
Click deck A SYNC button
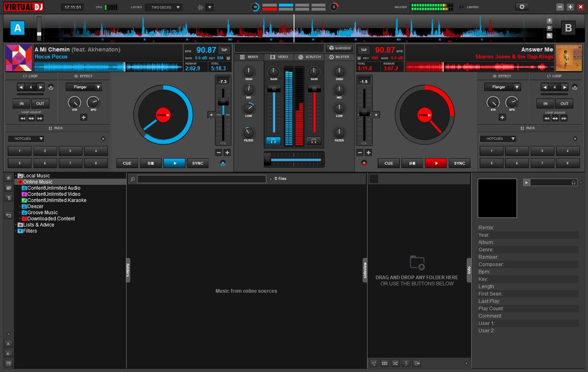pyautogui.click(x=198, y=164)
